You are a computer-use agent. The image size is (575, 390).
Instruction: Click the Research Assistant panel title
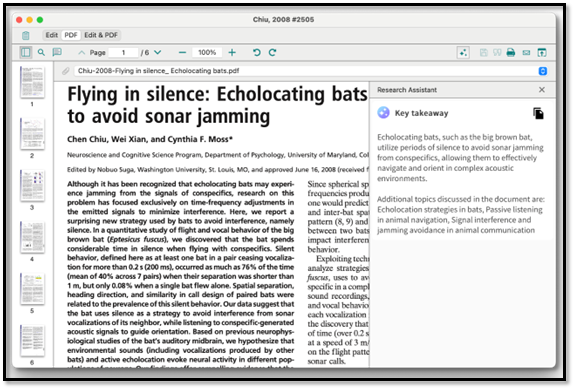click(407, 90)
